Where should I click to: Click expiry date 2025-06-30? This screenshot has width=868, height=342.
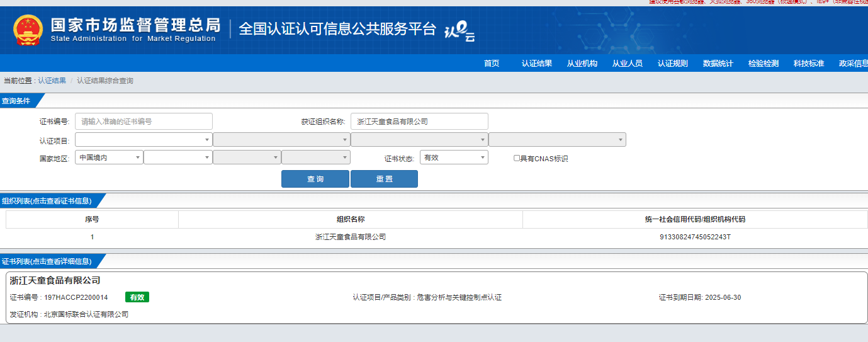723,297
